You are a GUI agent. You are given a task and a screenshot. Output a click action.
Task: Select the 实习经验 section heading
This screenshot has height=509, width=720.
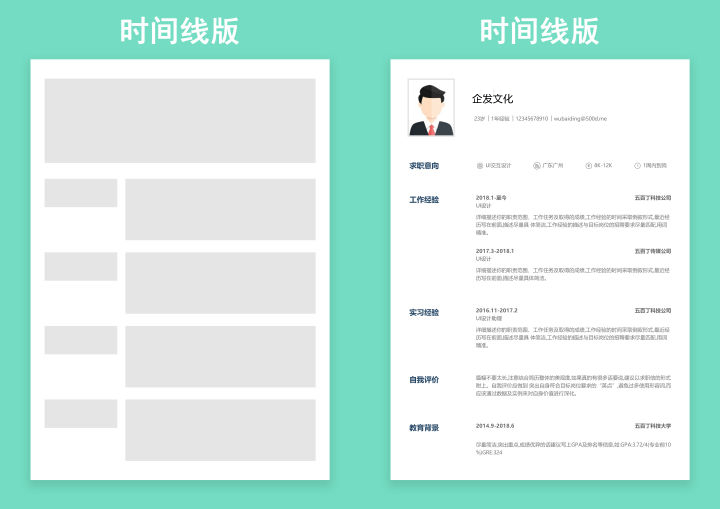point(423,312)
